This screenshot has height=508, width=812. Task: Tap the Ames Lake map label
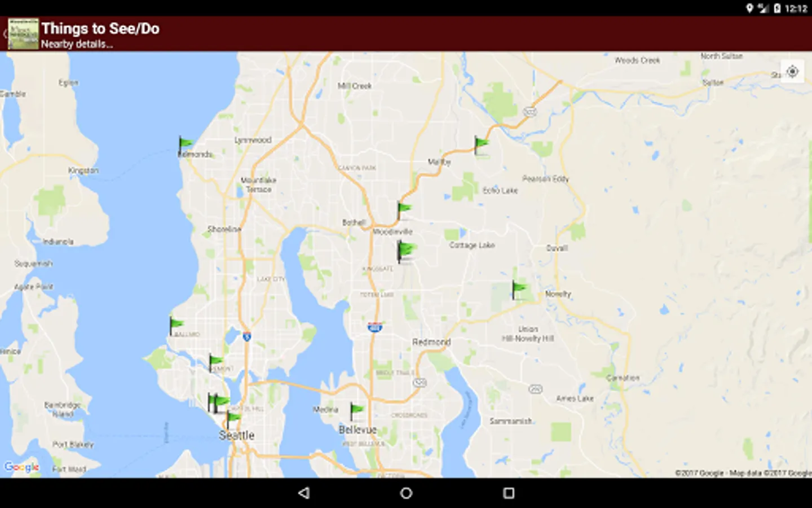tap(575, 398)
